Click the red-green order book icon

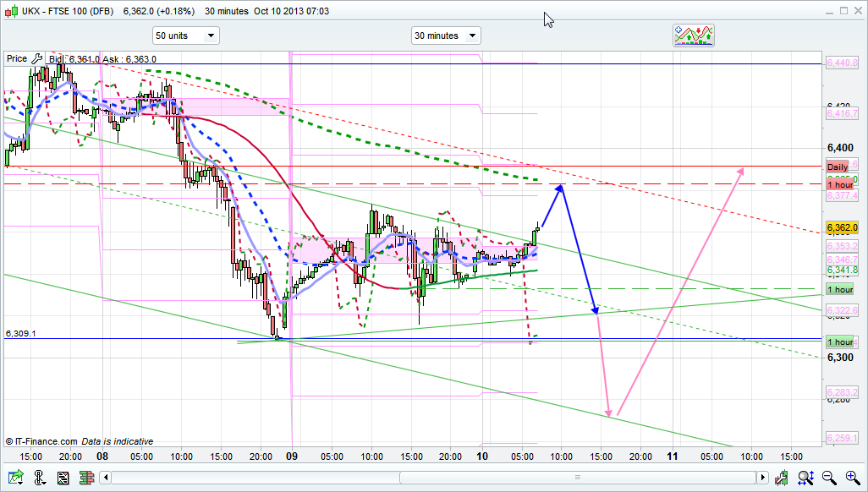point(85,478)
